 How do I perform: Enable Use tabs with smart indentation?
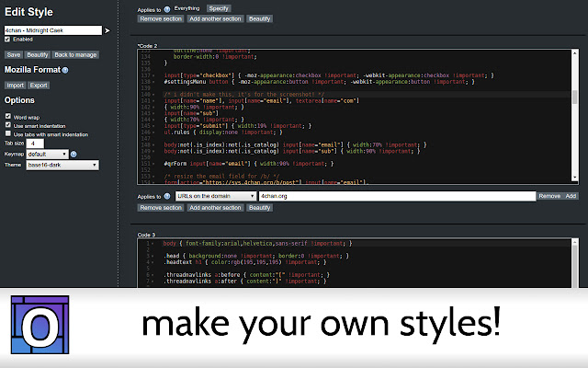[8, 135]
